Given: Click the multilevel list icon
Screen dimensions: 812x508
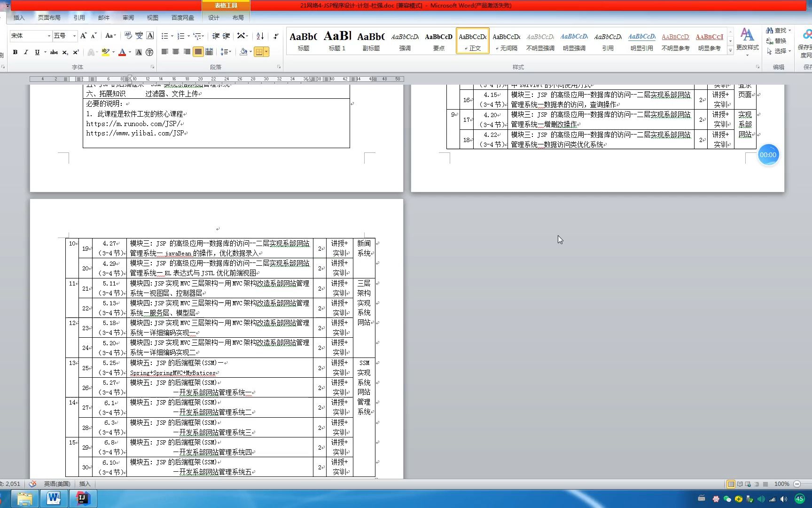Looking at the screenshot, I should point(197,36).
